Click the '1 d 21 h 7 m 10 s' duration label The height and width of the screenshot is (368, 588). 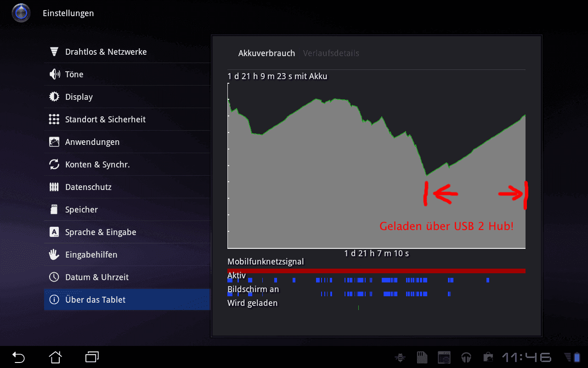pos(377,253)
